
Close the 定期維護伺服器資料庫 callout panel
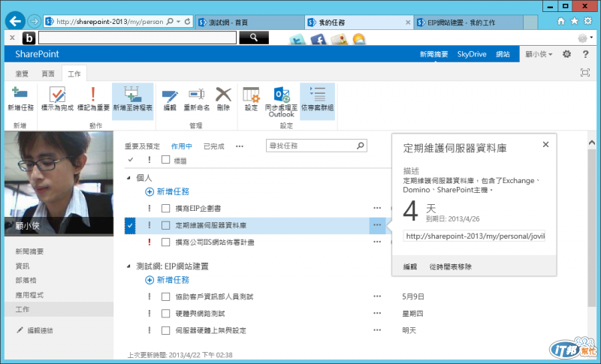pos(546,144)
